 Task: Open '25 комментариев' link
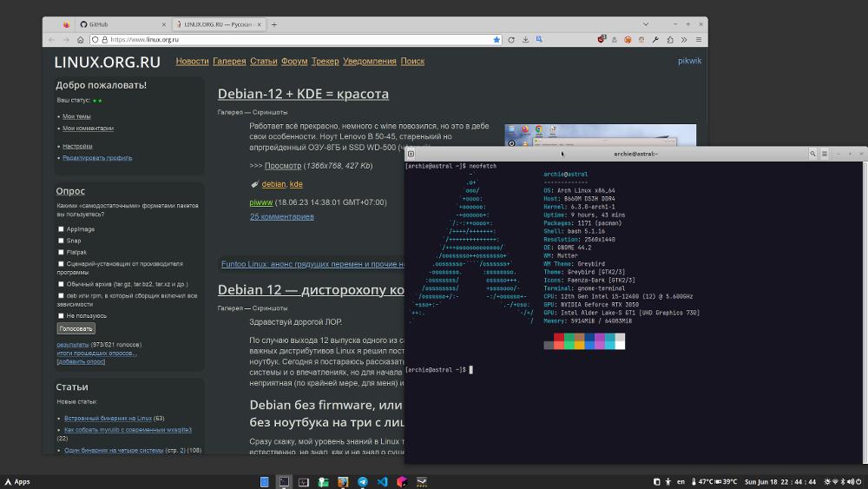coord(282,216)
